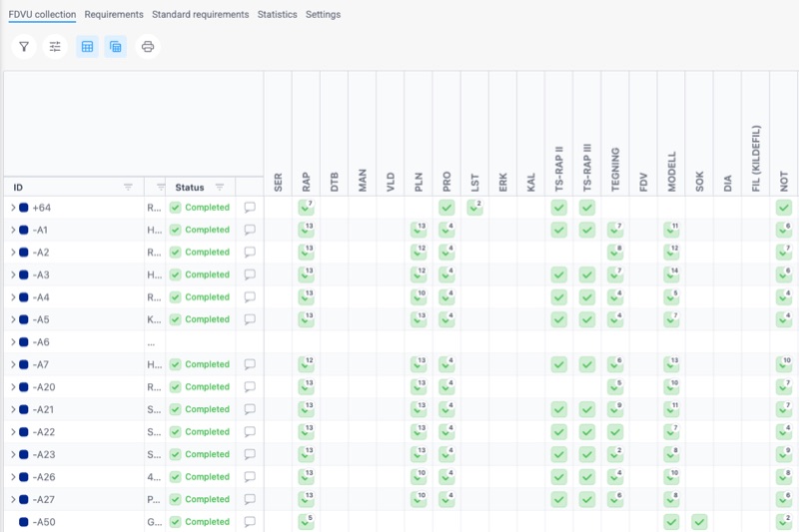Click the NOT badge with 10 in row -A7

pyautogui.click(x=784, y=364)
